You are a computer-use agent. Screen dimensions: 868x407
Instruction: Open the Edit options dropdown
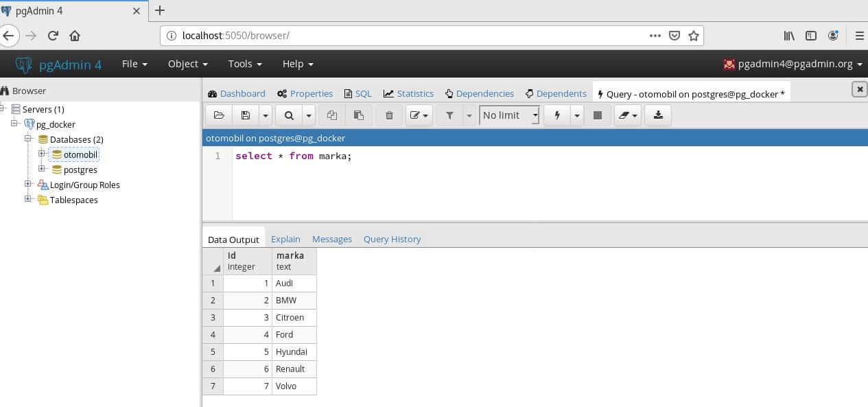coord(419,115)
